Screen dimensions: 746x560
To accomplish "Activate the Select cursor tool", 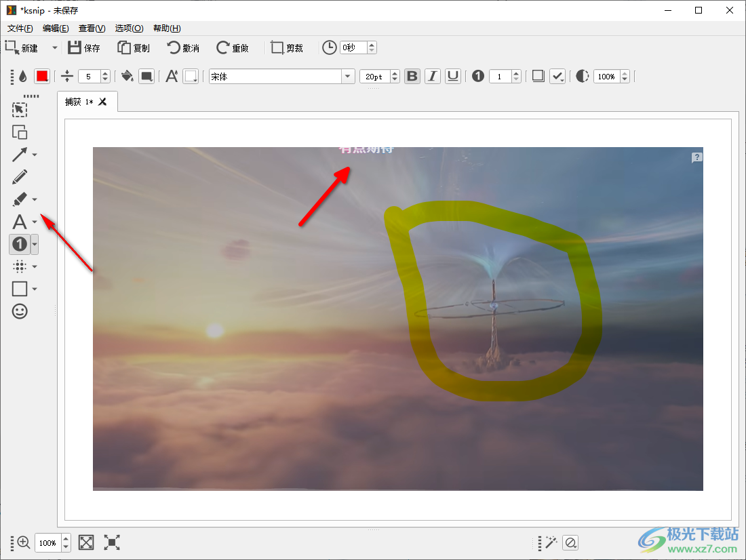I will [20, 110].
